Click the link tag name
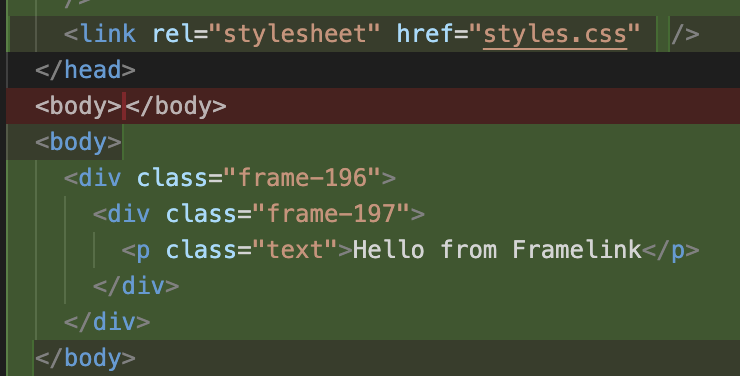Image resolution: width=740 pixels, height=376 pixels. (108, 33)
